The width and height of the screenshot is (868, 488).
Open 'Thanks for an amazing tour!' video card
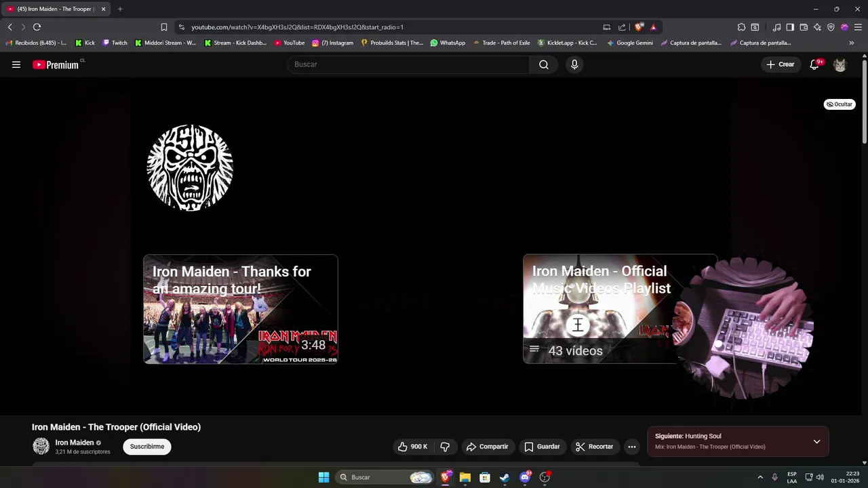[x=241, y=309]
